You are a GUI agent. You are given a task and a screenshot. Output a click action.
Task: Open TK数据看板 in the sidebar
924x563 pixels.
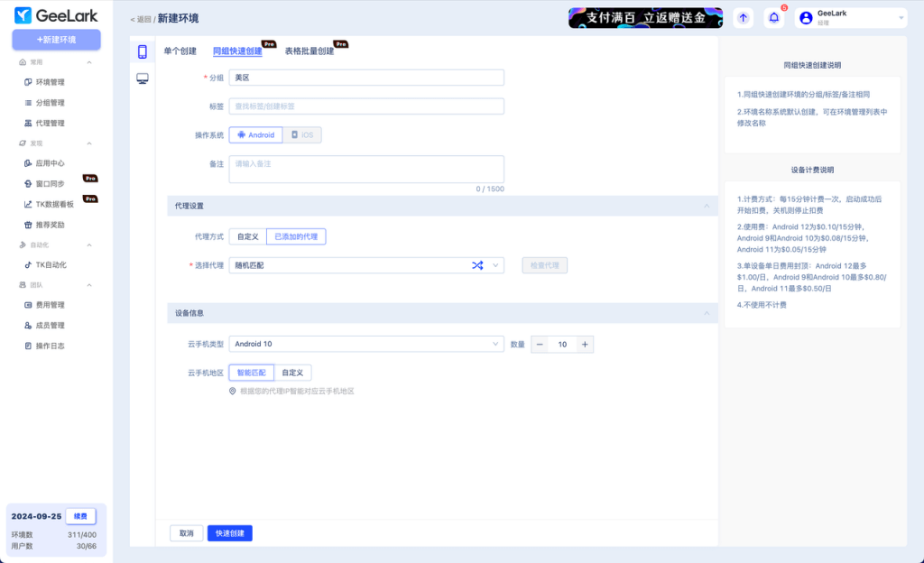(55, 204)
